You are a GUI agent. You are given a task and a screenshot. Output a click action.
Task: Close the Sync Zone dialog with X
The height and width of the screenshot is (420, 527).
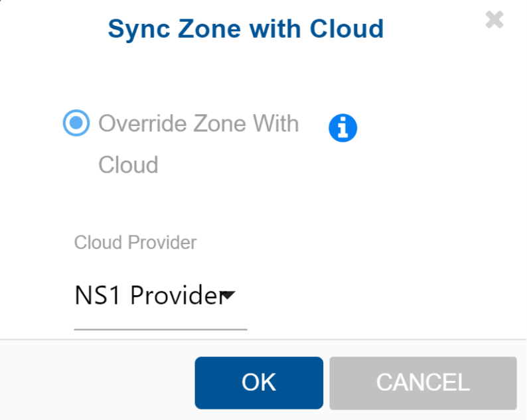(494, 20)
